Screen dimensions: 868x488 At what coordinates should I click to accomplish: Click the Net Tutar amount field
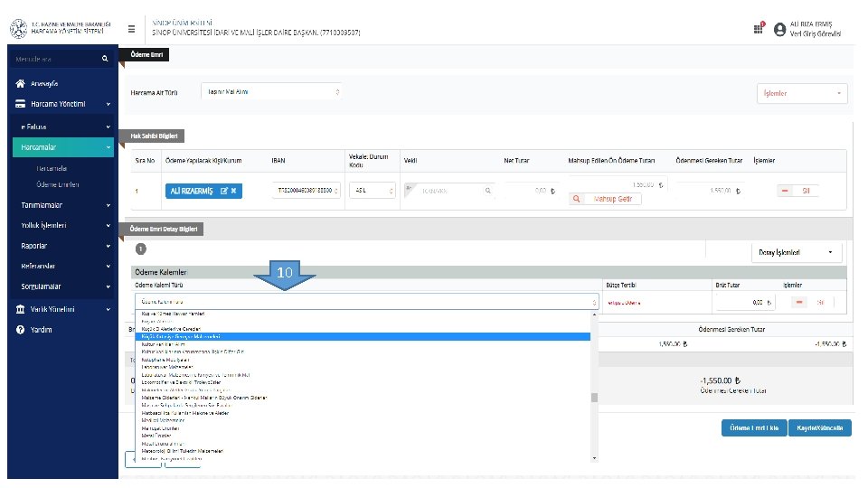531,191
